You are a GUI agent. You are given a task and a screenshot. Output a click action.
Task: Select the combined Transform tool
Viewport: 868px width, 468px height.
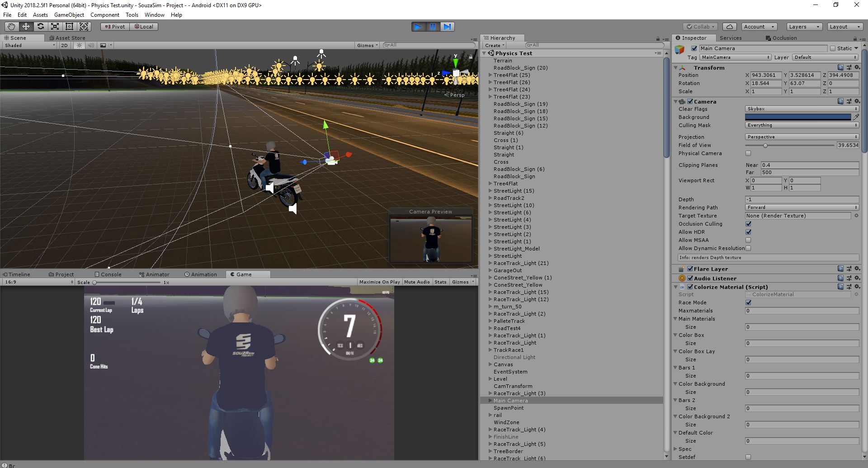click(84, 27)
